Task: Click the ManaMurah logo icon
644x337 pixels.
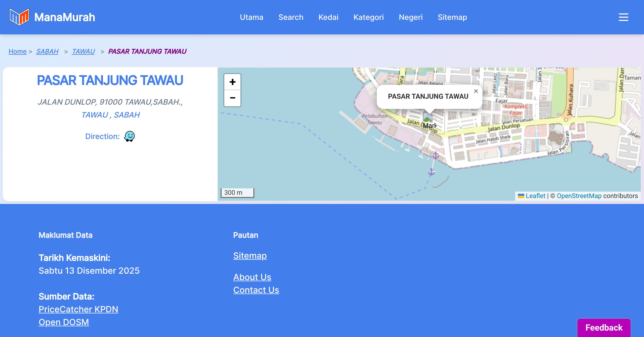Action: click(19, 17)
